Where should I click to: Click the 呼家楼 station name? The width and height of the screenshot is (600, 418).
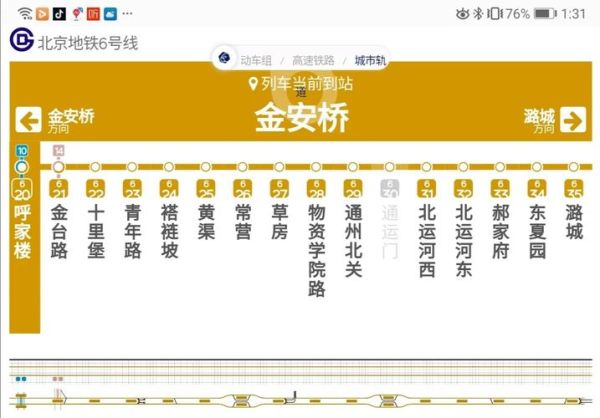pos(22,233)
